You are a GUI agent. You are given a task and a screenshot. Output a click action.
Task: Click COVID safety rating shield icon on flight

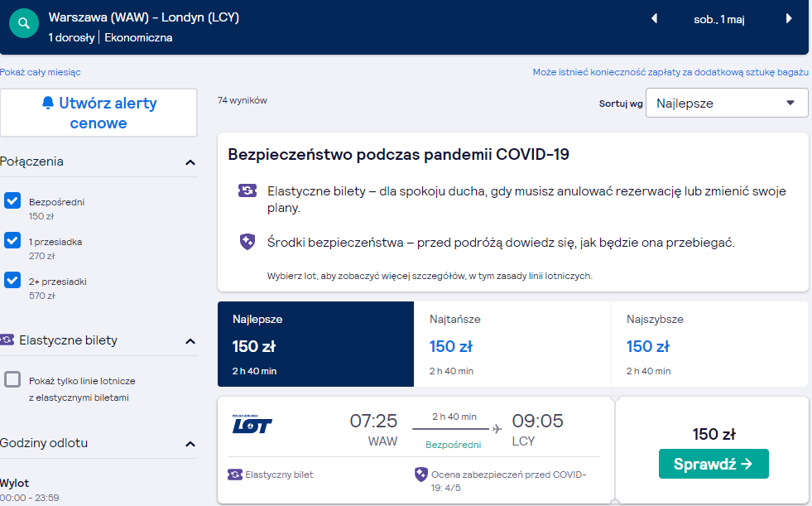click(x=421, y=474)
